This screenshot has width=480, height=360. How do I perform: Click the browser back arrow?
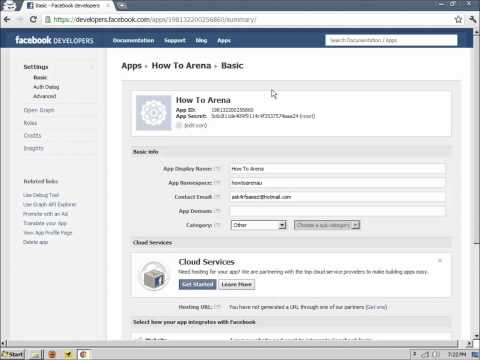[x=7, y=20]
